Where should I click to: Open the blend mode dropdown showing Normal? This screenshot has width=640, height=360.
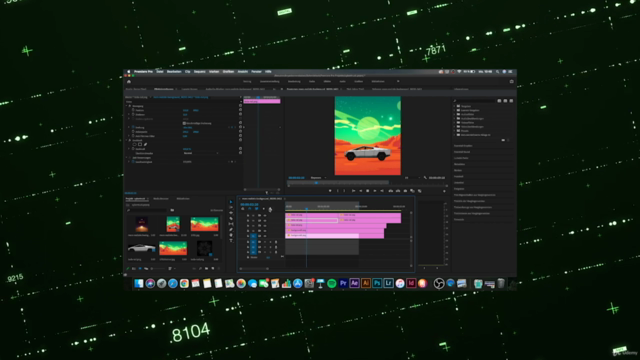pos(200,153)
